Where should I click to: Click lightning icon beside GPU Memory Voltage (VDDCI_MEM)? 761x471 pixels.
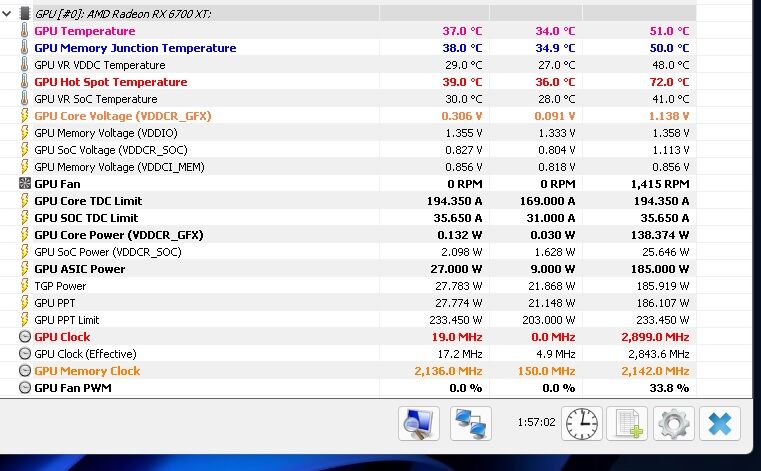[24, 167]
